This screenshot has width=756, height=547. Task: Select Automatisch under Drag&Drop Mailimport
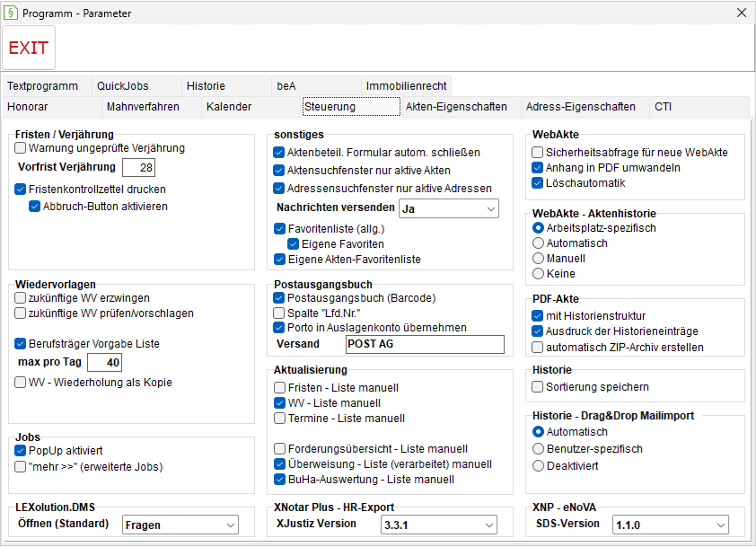coord(538,432)
